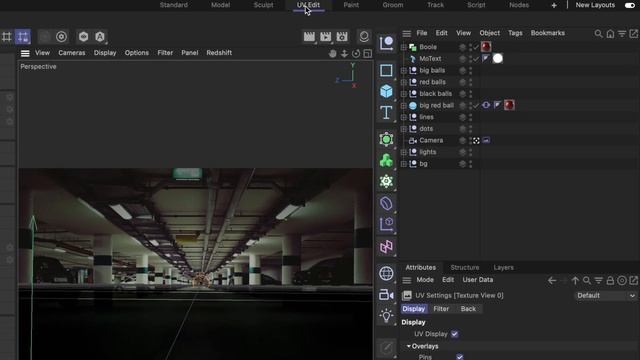Click the green Subdivision generator icon
The height and width of the screenshot is (360, 640).
pos(386,139)
